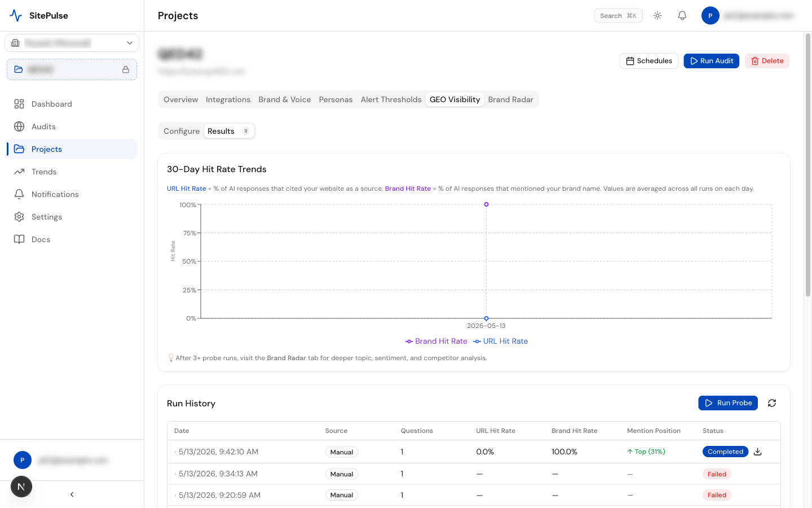Click the Mention Position column header
812x508 pixels.
654,431
